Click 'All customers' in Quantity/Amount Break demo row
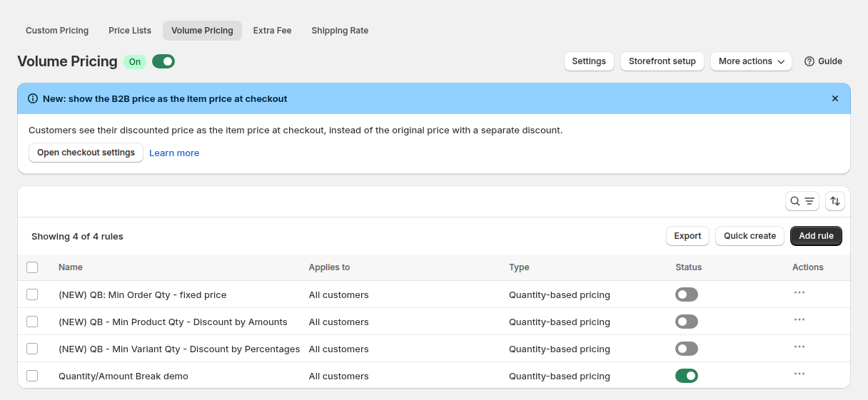The width and height of the screenshot is (868, 400). (x=338, y=376)
